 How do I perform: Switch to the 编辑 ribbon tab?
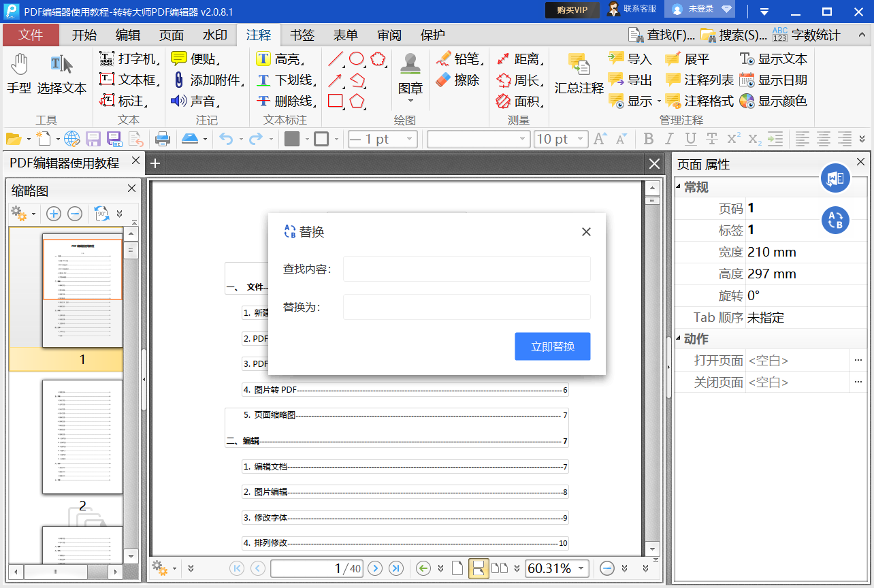click(x=128, y=35)
